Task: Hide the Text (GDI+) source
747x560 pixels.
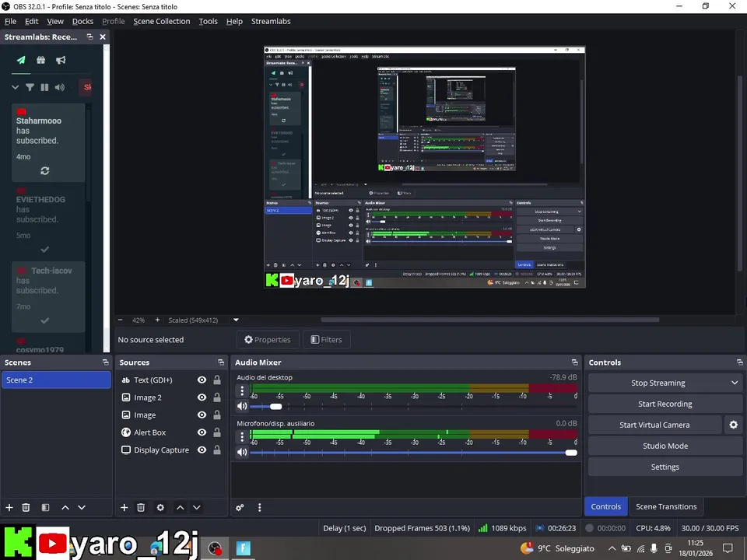Action: point(202,380)
